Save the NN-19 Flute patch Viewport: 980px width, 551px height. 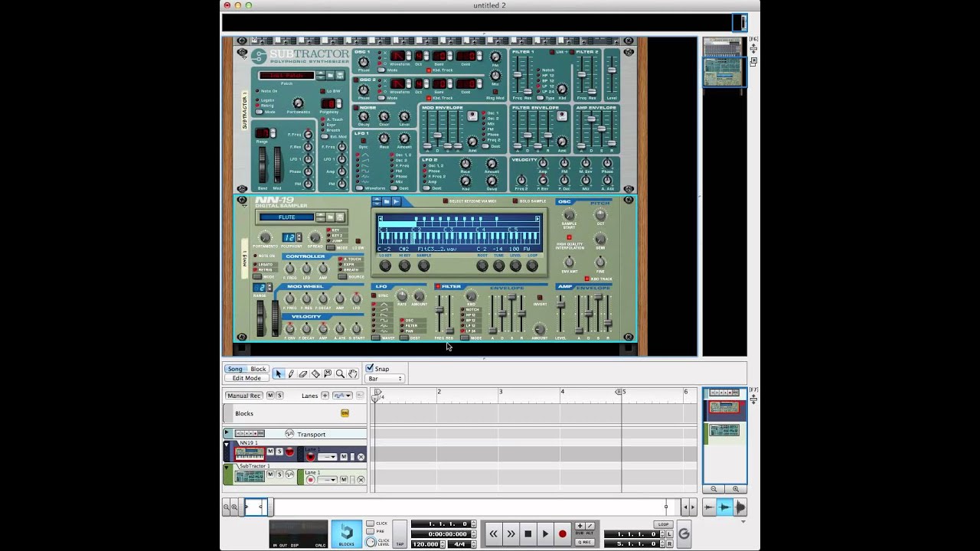coord(341,217)
